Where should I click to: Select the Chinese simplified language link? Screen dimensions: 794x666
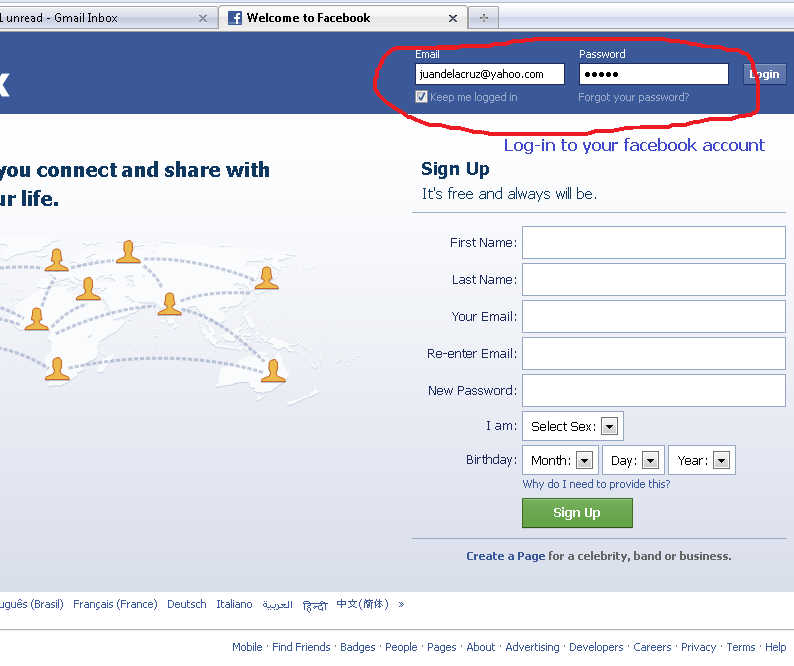pyautogui.click(x=363, y=604)
